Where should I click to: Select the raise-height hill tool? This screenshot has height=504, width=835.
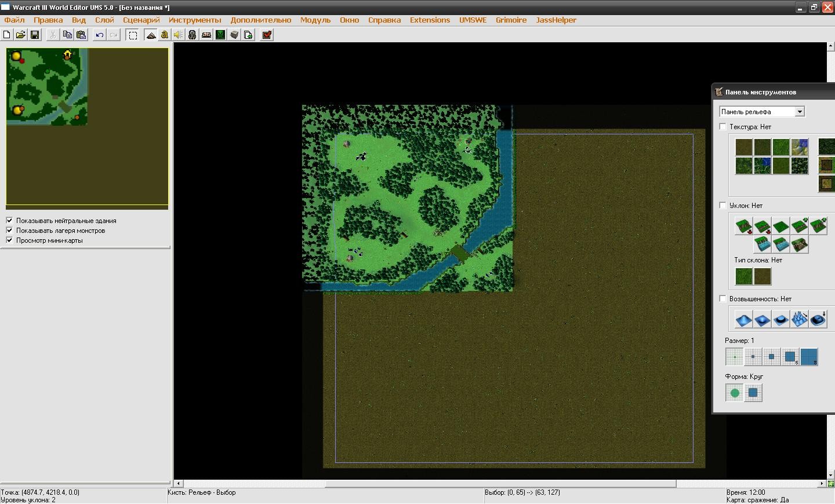(x=744, y=319)
